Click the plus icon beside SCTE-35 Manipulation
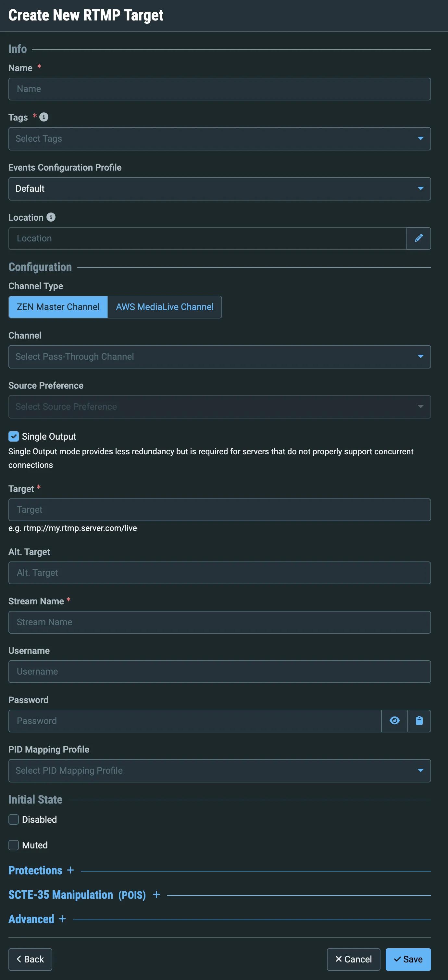This screenshot has width=448, height=980. click(x=156, y=895)
